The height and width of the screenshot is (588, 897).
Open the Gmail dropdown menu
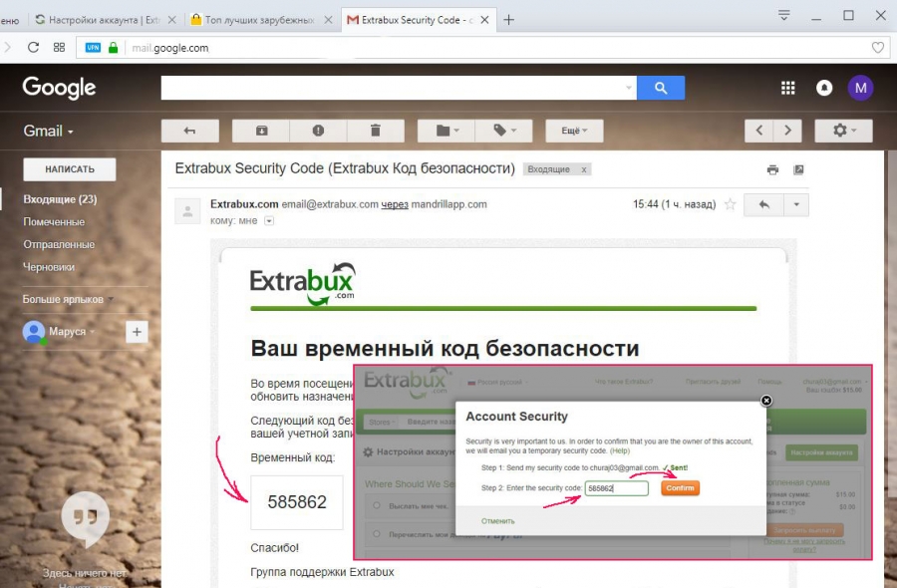point(48,131)
